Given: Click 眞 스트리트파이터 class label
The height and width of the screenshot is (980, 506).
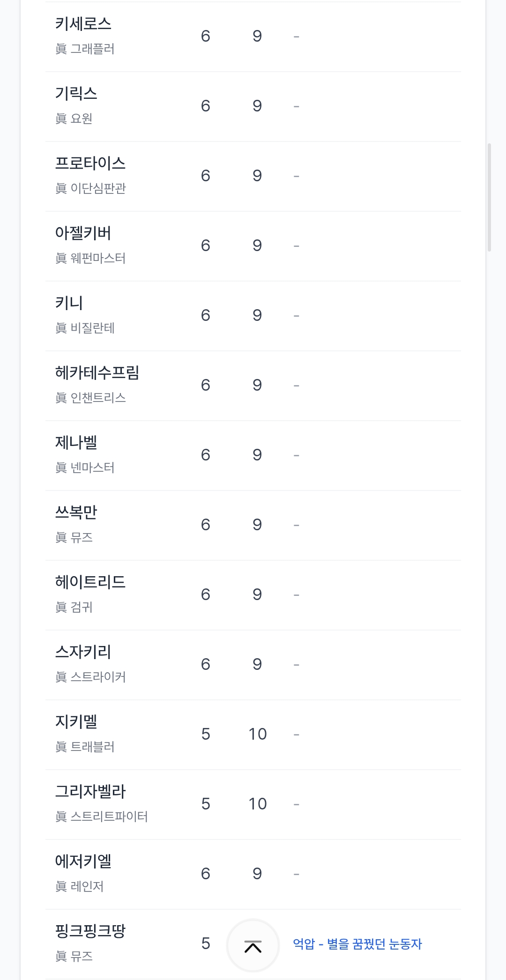Looking at the screenshot, I should 102,817.
